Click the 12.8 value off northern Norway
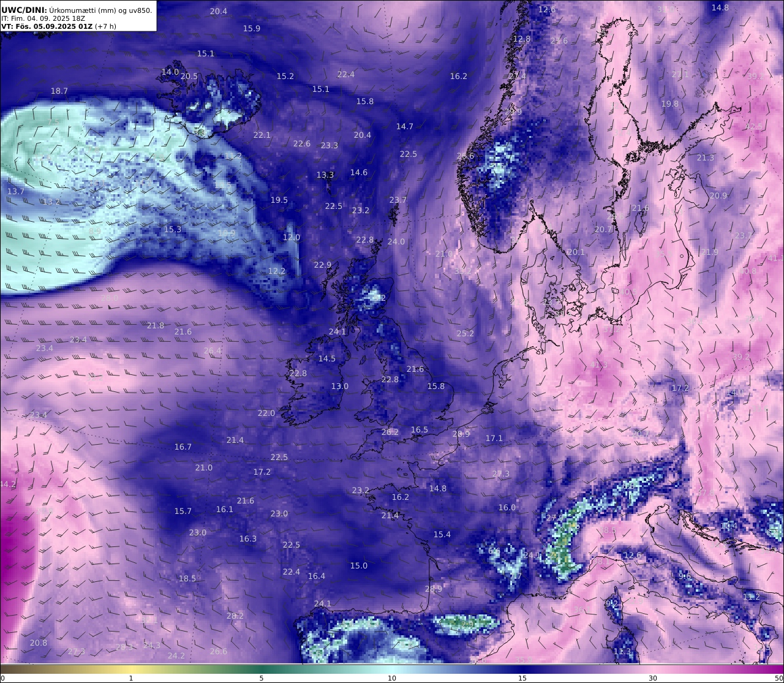Viewport: 784px width, 683px height. (522, 39)
